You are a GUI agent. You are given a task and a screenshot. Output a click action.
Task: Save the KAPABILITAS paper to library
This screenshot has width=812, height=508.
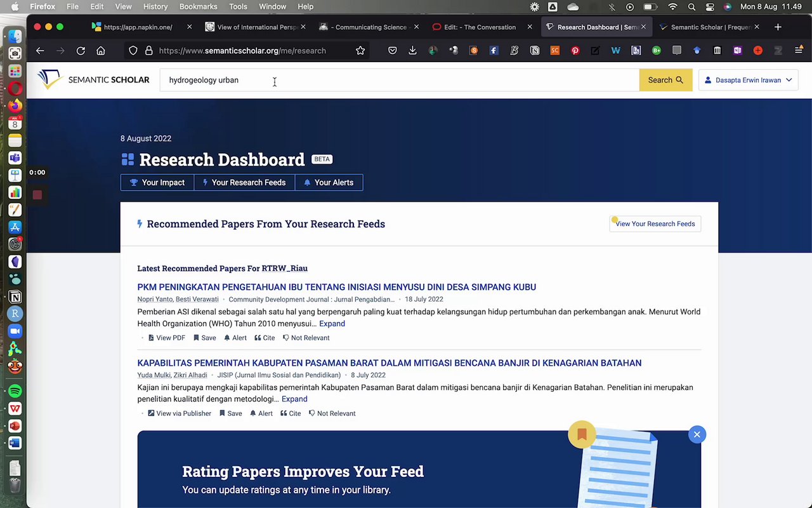coord(230,413)
